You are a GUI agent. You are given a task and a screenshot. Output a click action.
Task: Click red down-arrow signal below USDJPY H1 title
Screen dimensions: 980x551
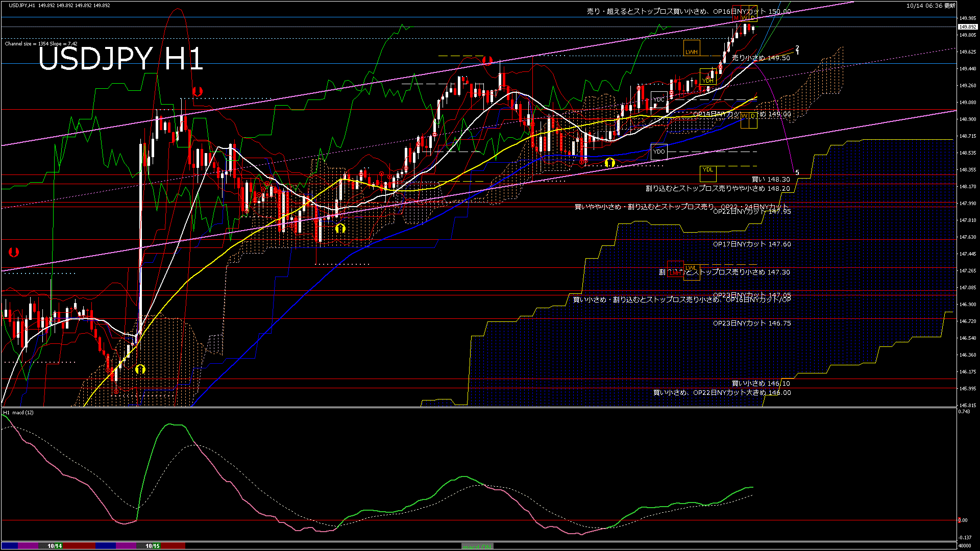click(198, 92)
